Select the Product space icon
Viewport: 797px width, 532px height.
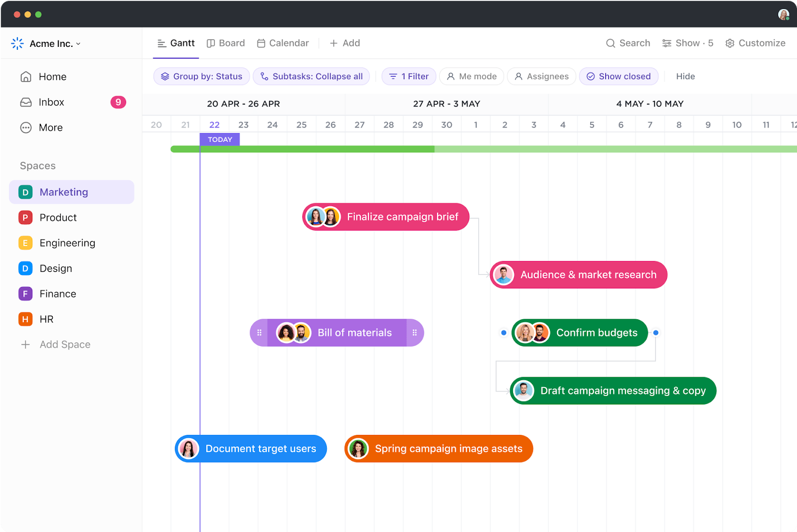25,217
